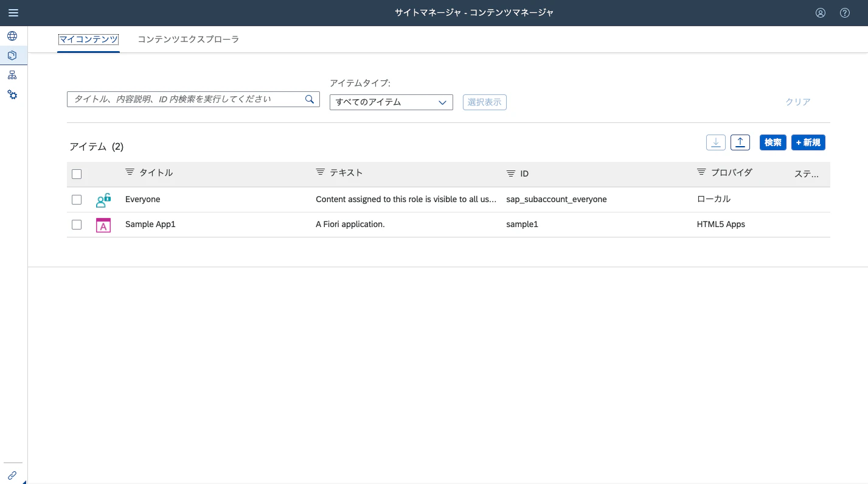Click the sort icon beside プロバイダ header

(x=701, y=172)
